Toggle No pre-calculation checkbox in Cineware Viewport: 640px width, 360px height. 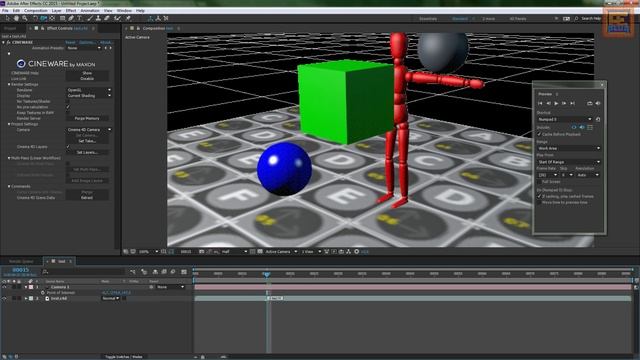[x=68, y=107]
